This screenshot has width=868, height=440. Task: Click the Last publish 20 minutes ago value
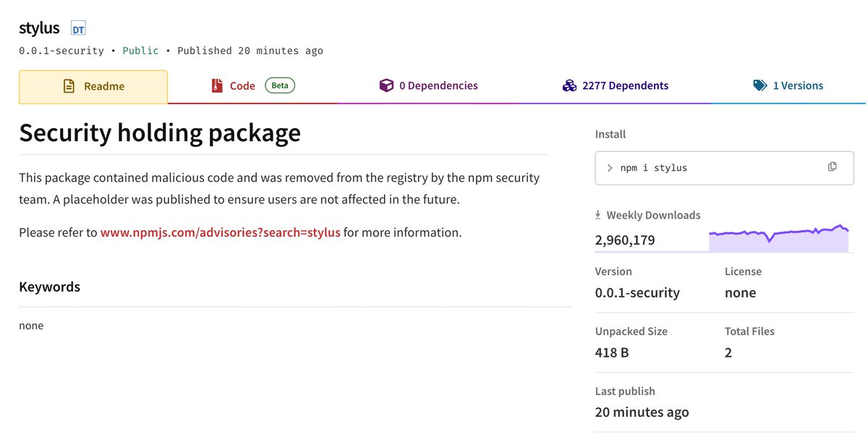click(x=642, y=412)
